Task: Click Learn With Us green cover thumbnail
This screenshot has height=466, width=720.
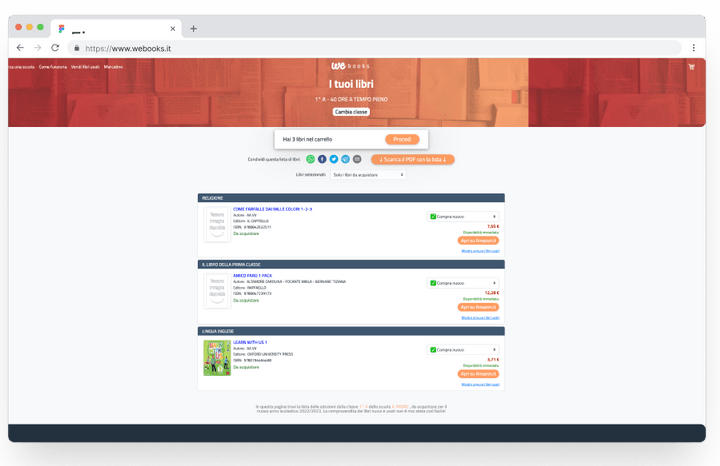Action: pos(217,358)
